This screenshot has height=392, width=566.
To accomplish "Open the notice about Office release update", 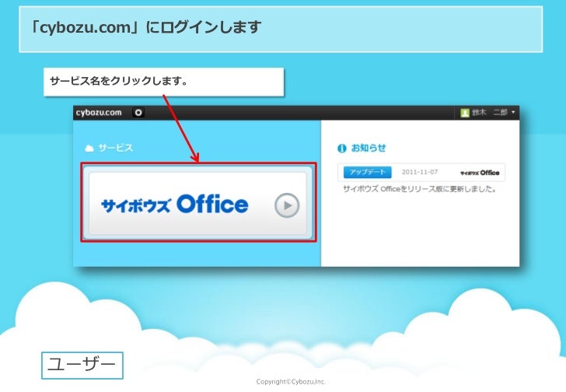I will click(x=420, y=189).
